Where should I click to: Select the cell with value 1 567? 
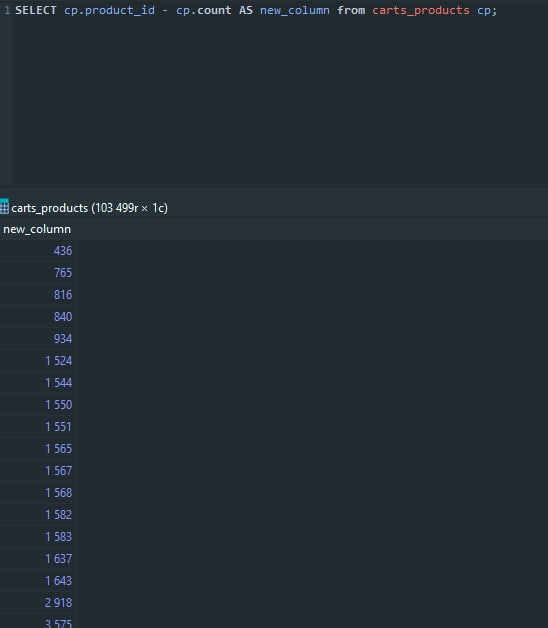[x=38, y=471]
